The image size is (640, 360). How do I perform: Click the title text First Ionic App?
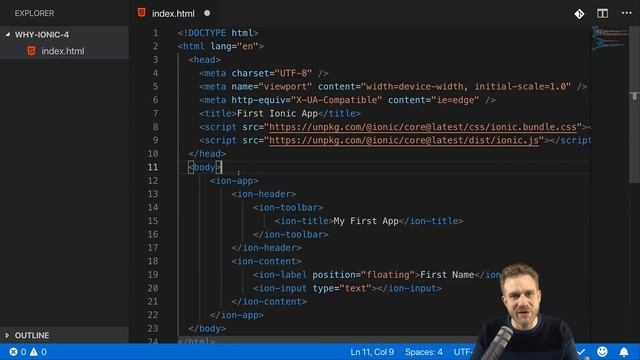click(x=277, y=113)
